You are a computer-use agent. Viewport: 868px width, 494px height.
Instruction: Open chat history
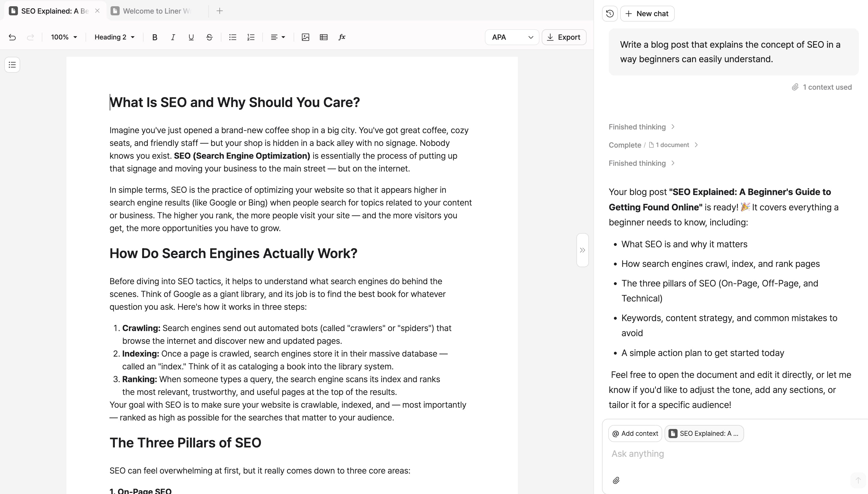pos(610,14)
